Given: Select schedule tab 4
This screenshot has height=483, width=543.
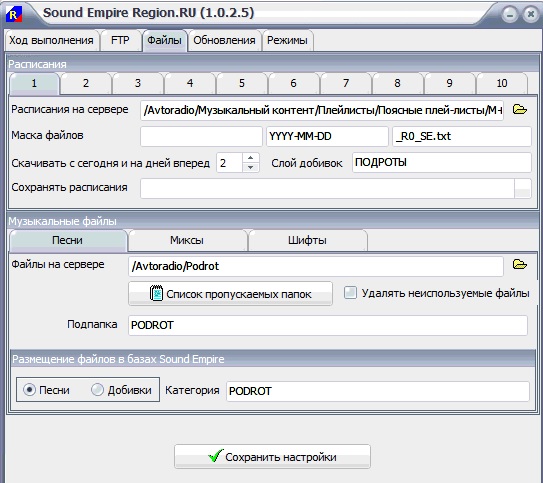Looking at the screenshot, I should point(190,83).
